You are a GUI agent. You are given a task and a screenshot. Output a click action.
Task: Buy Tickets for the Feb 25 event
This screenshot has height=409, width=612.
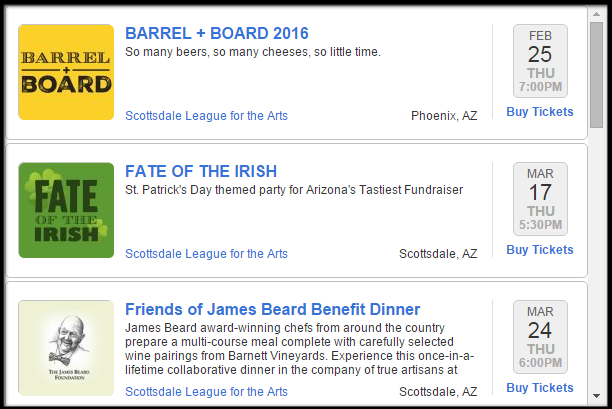coord(540,112)
